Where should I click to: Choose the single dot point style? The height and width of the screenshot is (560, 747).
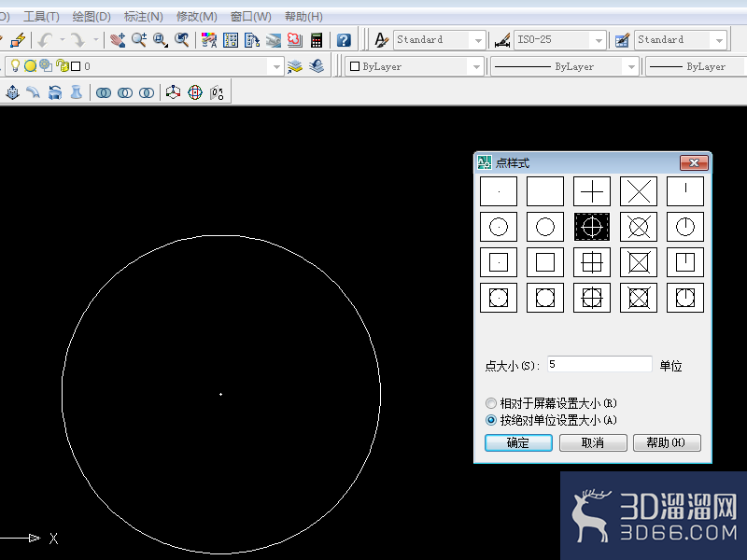point(499,191)
